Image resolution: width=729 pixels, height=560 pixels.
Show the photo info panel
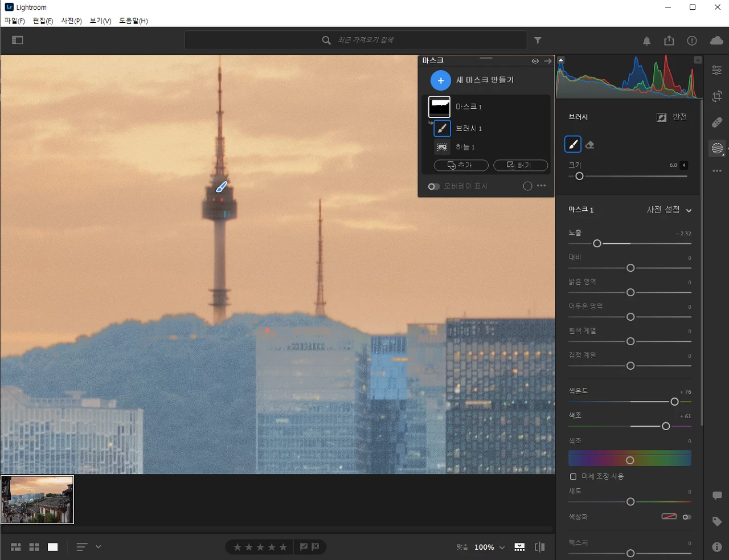tap(717, 547)
